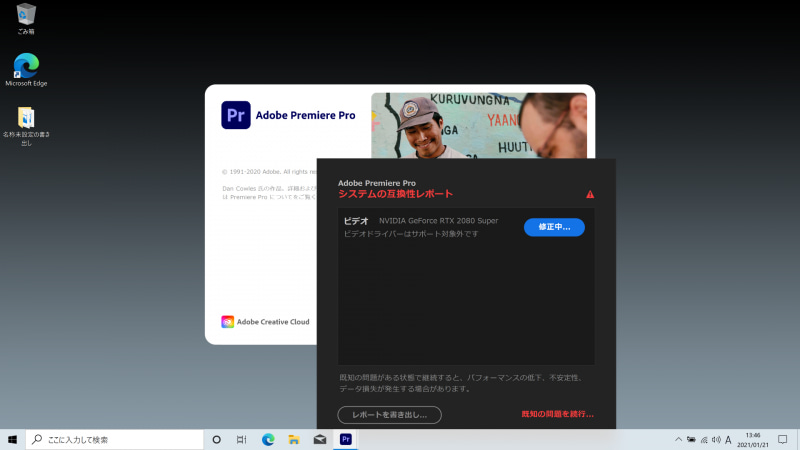Click the battery/power tray icon
The height and width of the screenshot is (450, 800).
tap(691, 439)
